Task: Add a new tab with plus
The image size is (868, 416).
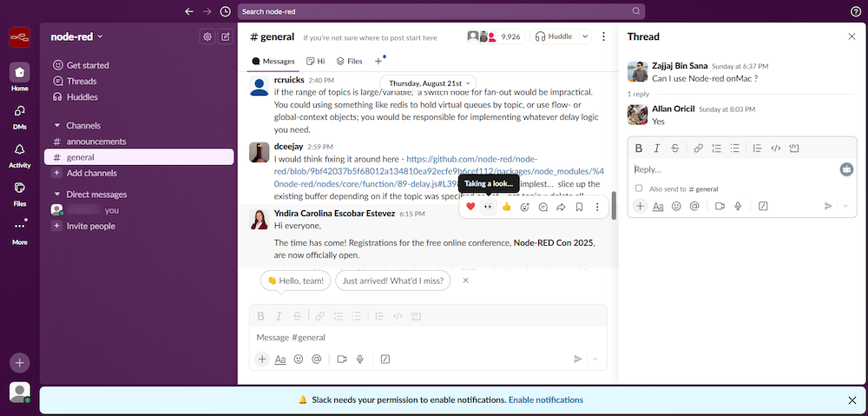Action: (x=378, y=61)
